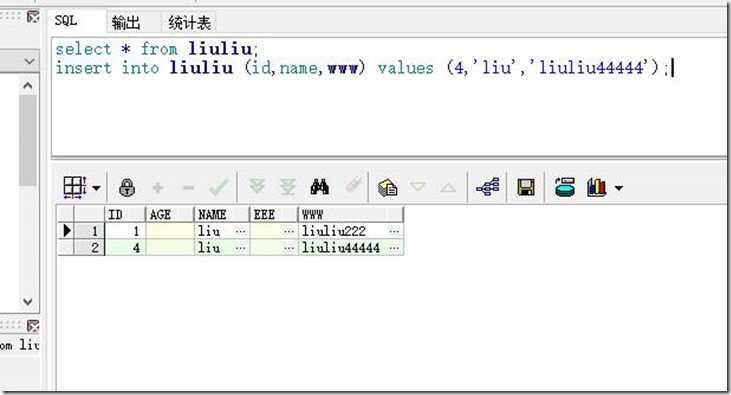
Task: Click the ID cell with value 4
Action: pyautogui.click(x=125, y=248)
